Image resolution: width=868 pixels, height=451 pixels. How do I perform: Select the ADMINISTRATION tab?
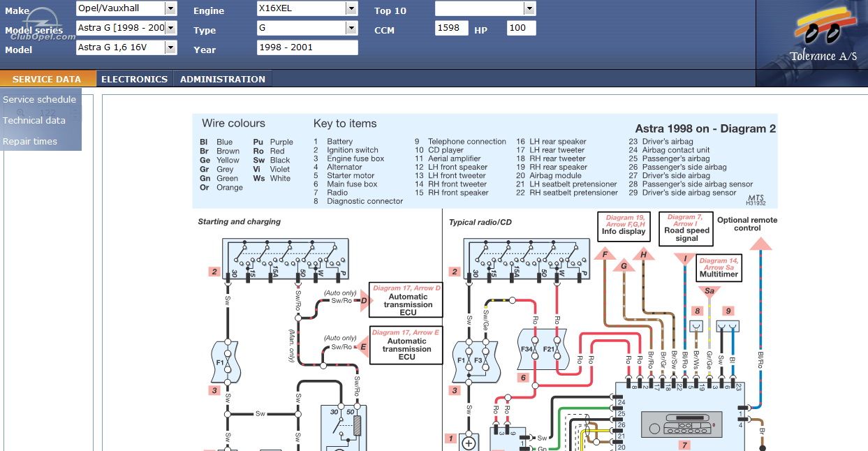pyautogui.click(x=223, y=79)
